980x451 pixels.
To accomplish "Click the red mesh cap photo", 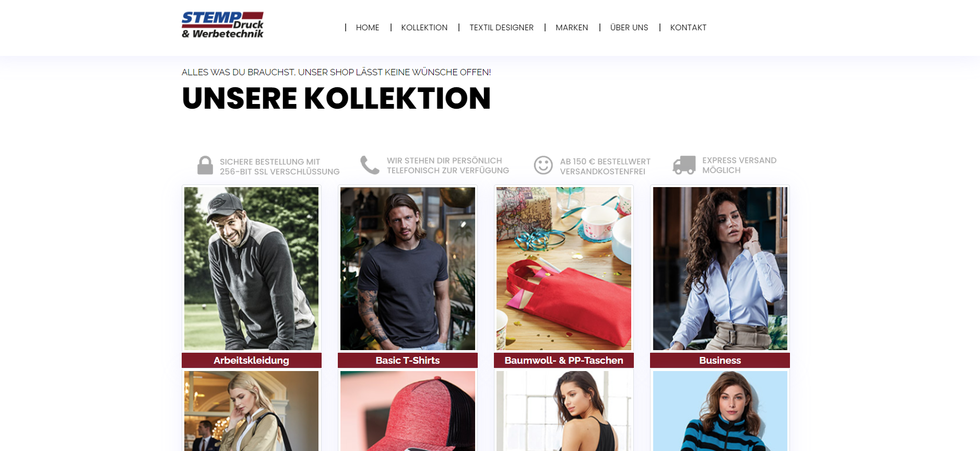I will [x=408, y=411].
